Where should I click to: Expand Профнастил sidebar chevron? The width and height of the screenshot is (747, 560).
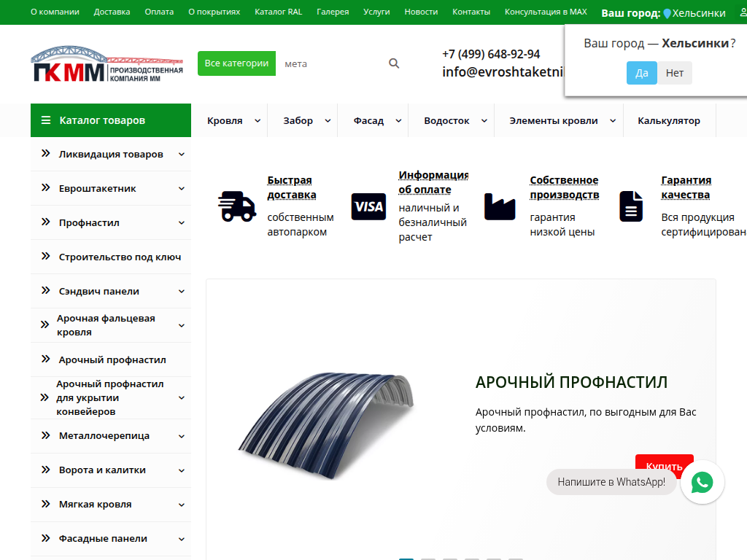[182, 223]
